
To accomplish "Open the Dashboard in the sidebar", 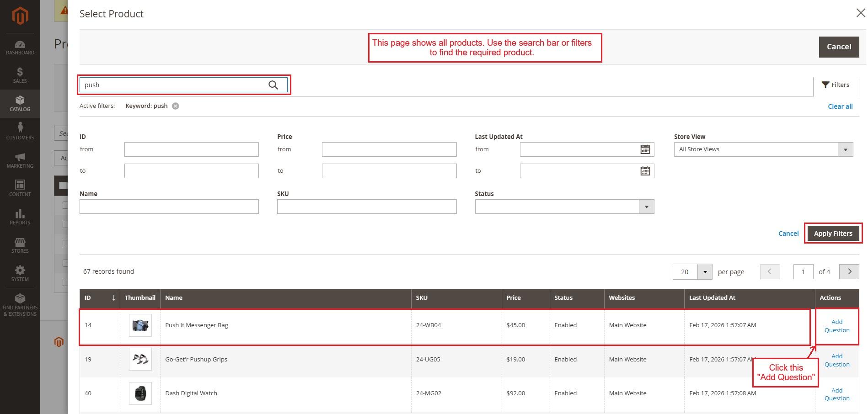I will (20, 48).
